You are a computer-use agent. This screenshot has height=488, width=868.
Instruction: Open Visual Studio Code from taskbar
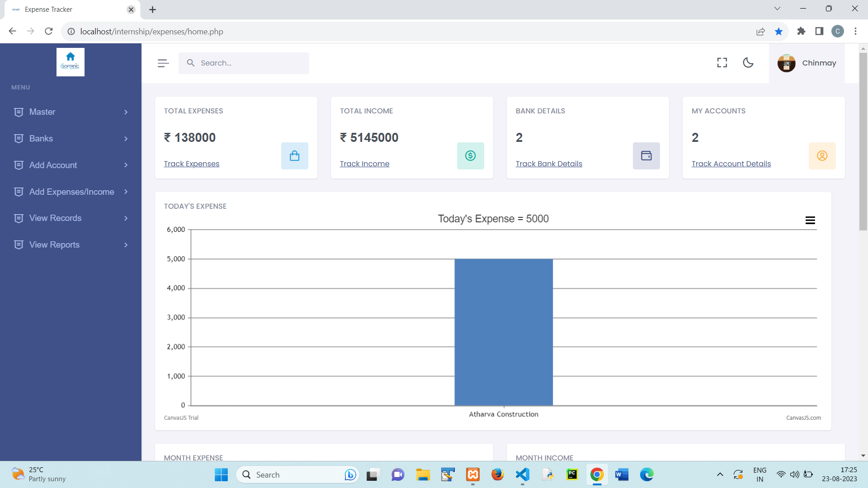click(x=522, y=474)
